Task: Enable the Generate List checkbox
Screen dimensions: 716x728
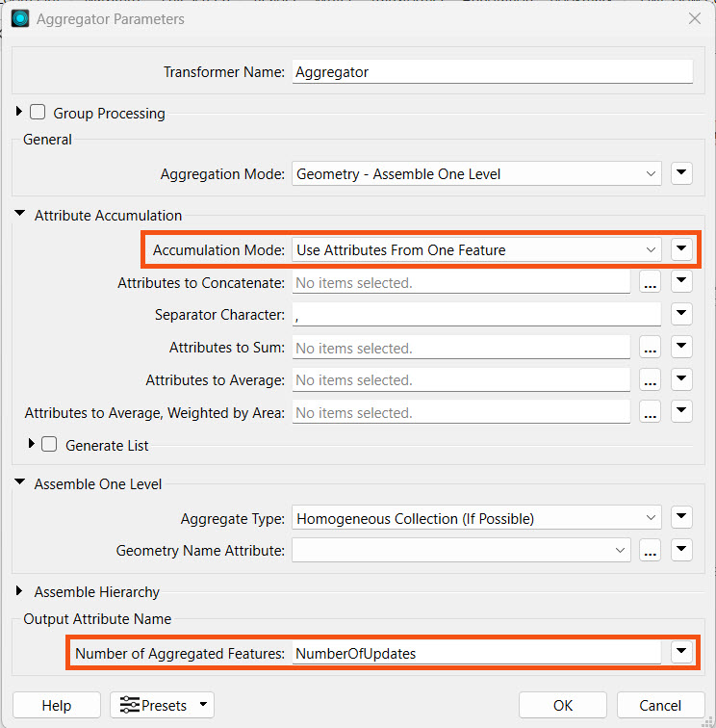Action: point(50,445)
